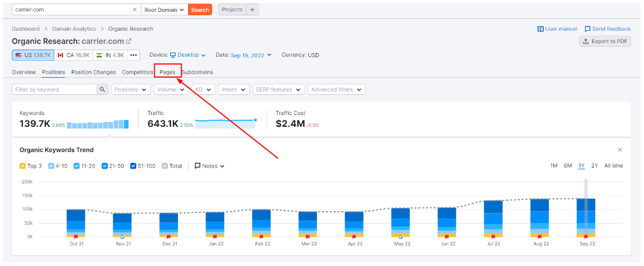Open the Pages tab
644x266 pixels.
[x=167, y=72]
